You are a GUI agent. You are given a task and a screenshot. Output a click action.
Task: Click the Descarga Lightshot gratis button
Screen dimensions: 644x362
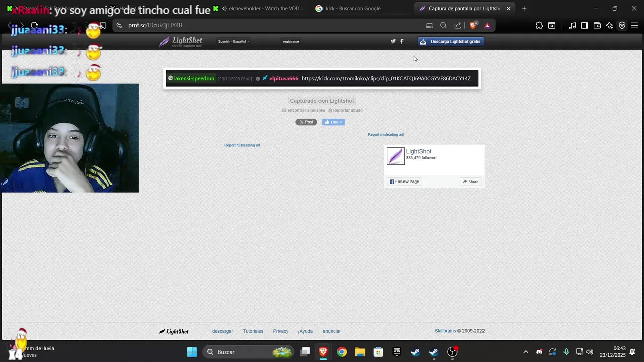tap(451, 41)
